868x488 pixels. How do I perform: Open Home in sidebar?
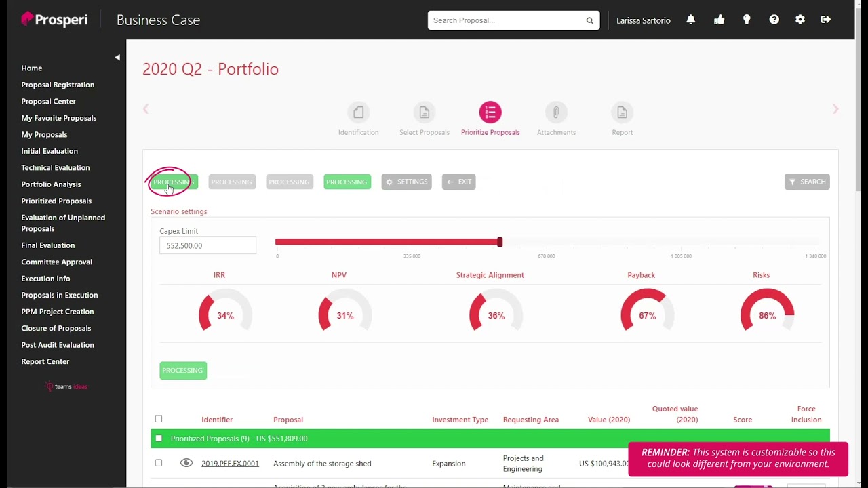(x=32, y=68)
